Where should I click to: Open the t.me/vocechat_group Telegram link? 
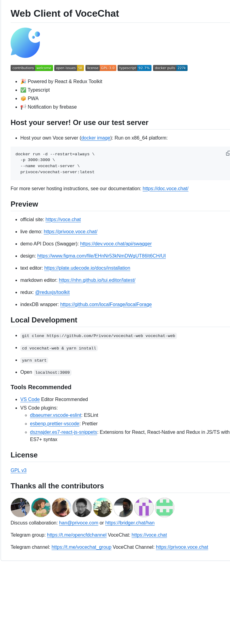click(82, 547)
